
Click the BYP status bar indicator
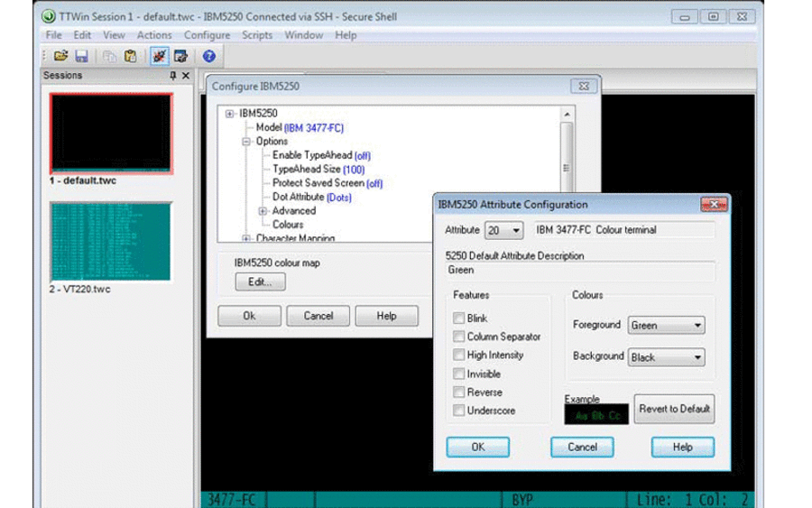(x=522, y=500)
